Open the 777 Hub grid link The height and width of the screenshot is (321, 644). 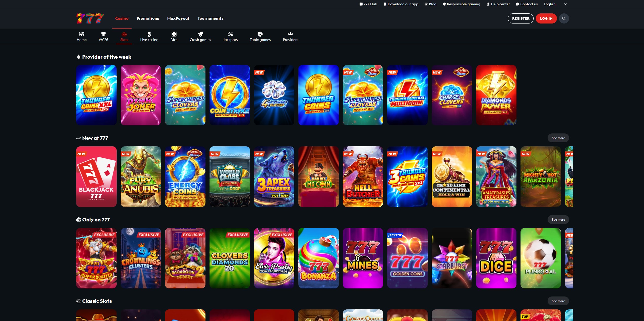tap(368, 4)
